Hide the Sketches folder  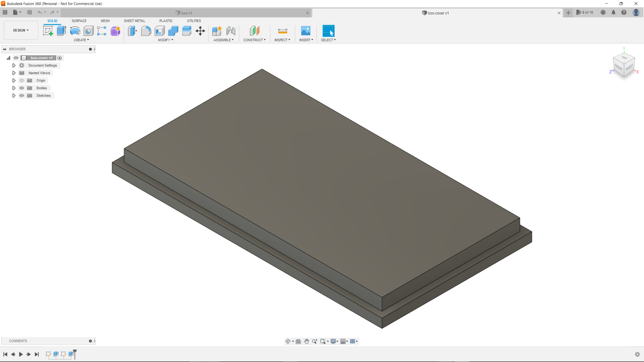pos(22,96)
